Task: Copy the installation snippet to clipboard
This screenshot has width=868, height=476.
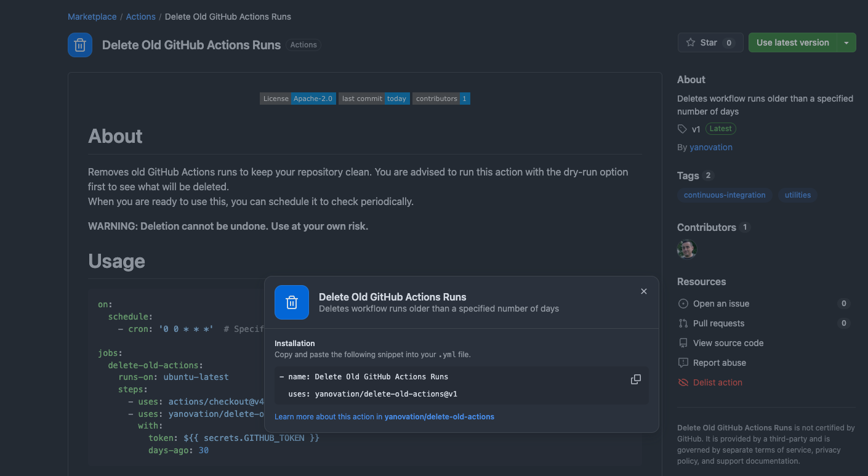Action: tap(635, 379)
